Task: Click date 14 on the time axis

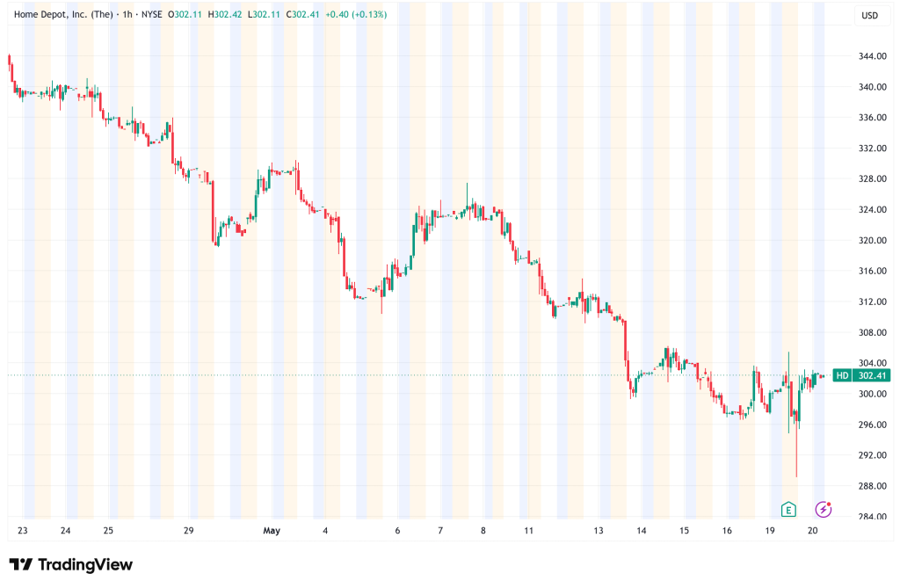Action: (641, 531)
